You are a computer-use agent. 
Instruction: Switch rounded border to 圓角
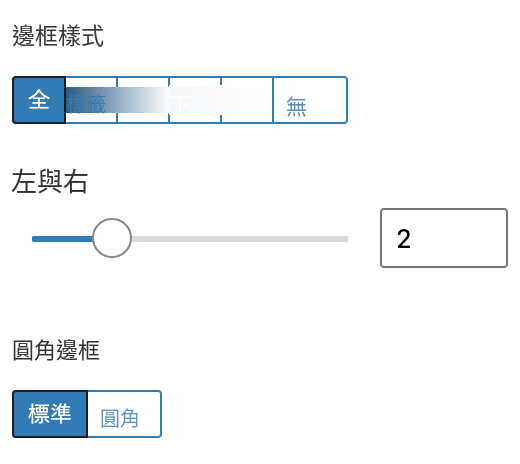point(124,414)
